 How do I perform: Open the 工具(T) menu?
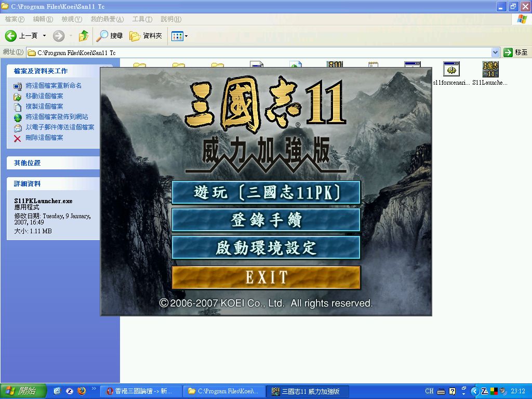pyautogui.click(x=142, y=19)
